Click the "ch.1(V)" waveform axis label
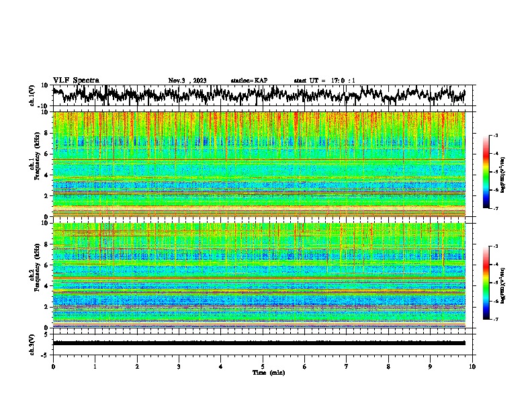Image resolution: width=532 pixels, height=411 pixels. tap(32, 95)
